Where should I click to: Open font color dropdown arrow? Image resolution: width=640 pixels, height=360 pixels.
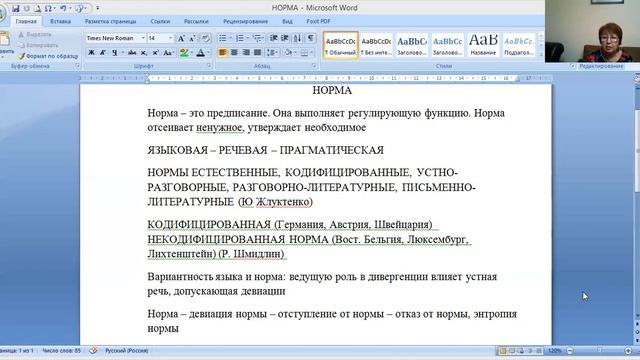click(x=208, y=52)
